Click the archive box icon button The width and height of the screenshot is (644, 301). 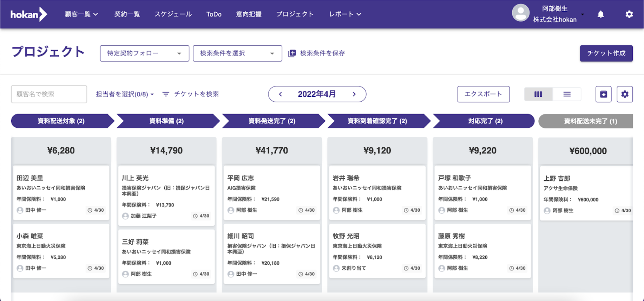(x=603, y=94)
